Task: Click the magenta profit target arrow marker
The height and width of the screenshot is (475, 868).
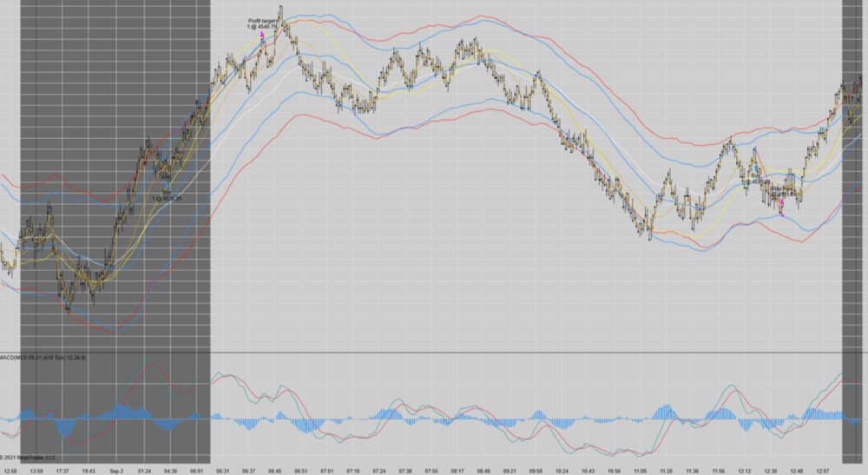Action: 262,36
